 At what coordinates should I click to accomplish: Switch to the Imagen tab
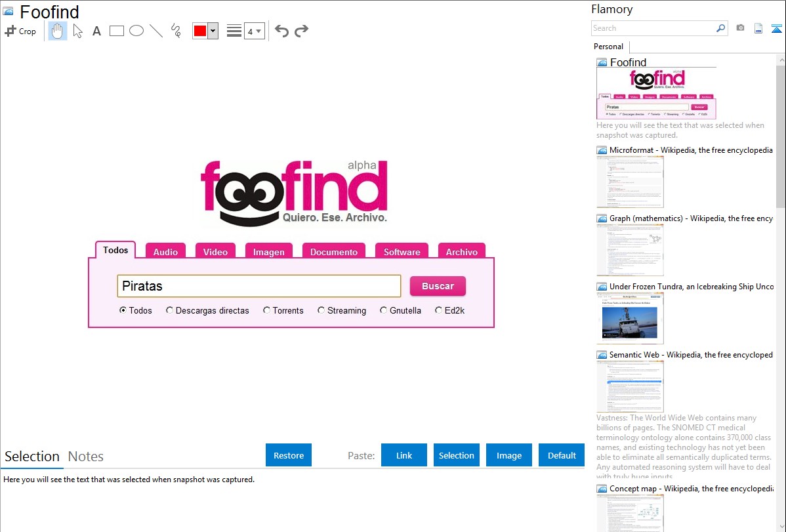click(269, 251)
